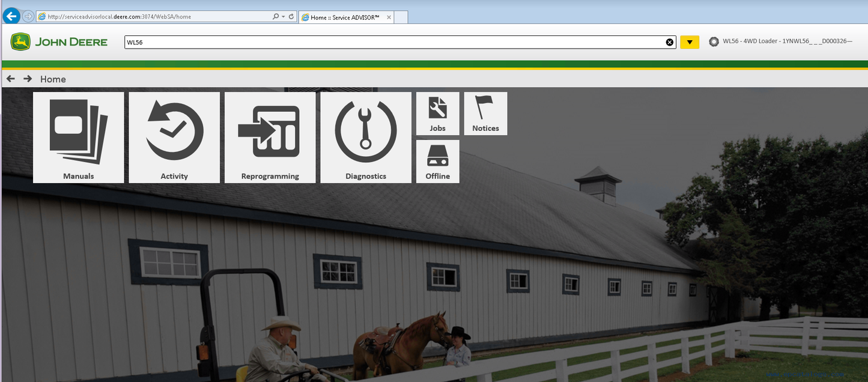
Task: Refresh the page from the address bar
Action: tap(291, 17)
